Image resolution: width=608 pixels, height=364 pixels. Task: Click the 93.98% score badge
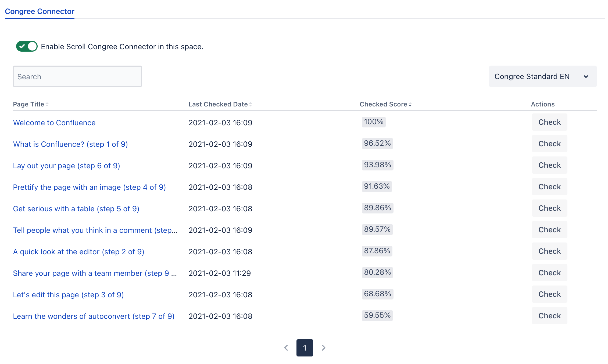(x=377, y=165)
